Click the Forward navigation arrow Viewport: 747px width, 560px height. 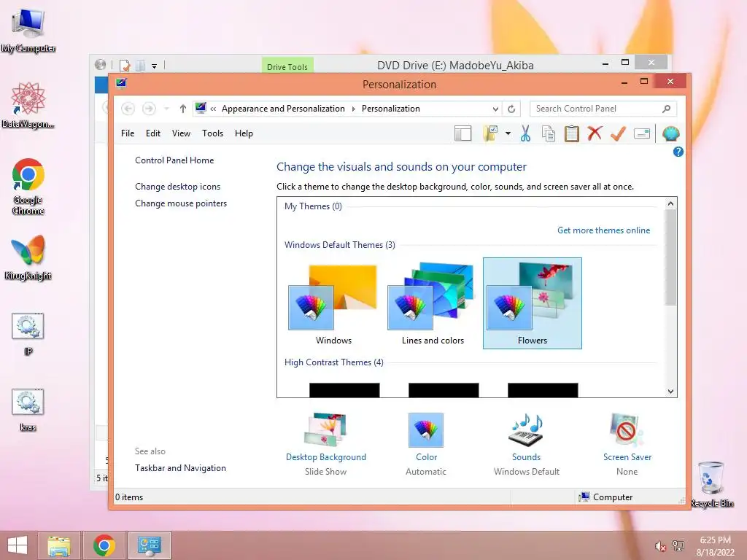pyautogui.click(x=149, y=109)
